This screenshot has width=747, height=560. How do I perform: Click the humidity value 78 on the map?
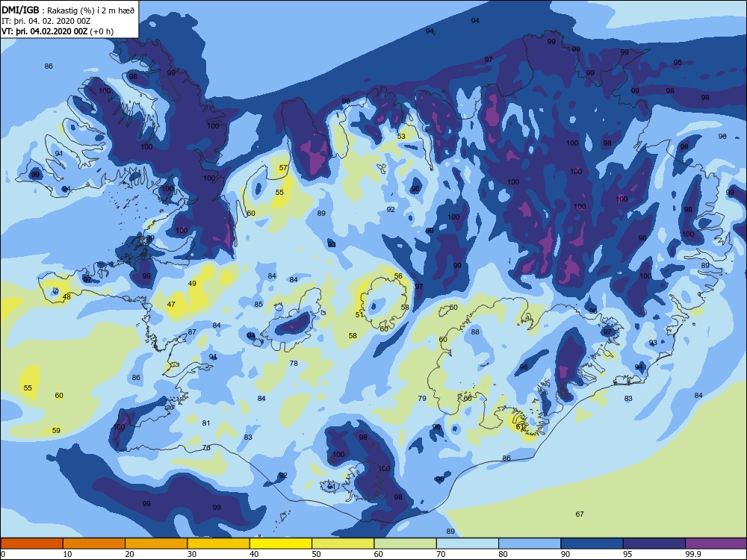click(x=294, y=364)
